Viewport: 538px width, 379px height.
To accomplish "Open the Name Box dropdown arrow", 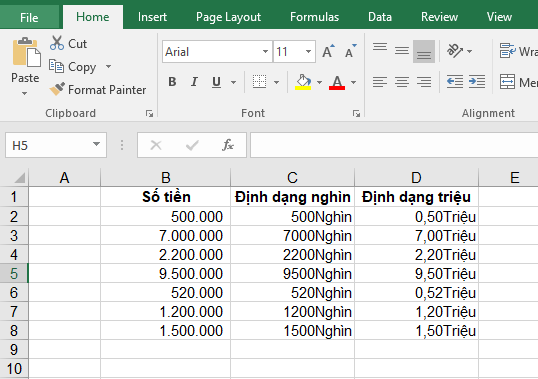I will (96, 144).
